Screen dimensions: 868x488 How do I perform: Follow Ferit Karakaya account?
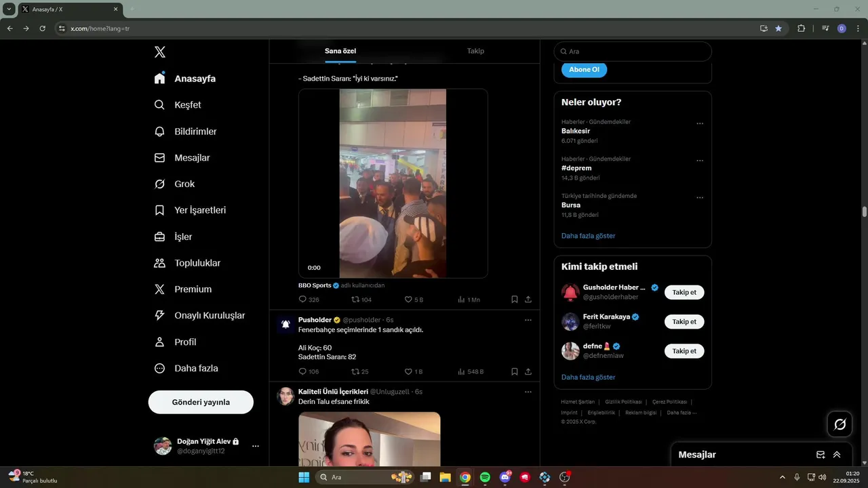tap(684, 322)
